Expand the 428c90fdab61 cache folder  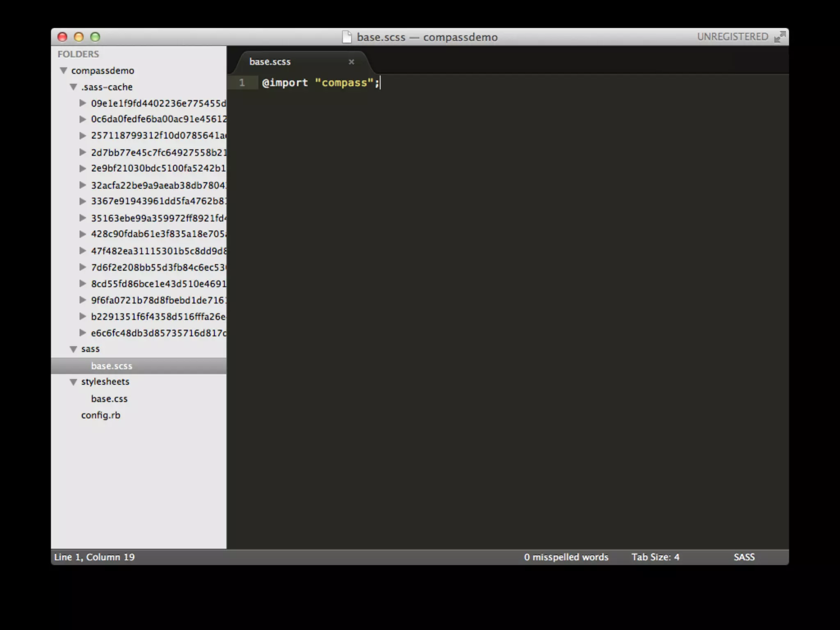(x=83, y=234)
